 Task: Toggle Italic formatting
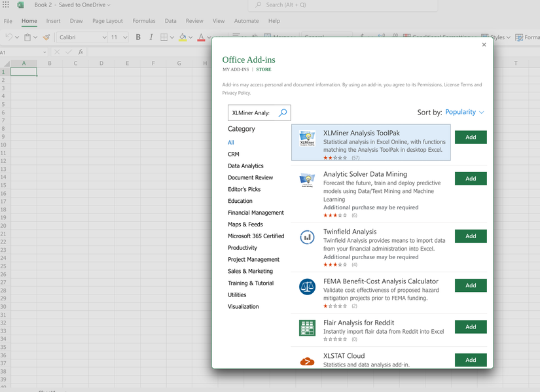151,37
